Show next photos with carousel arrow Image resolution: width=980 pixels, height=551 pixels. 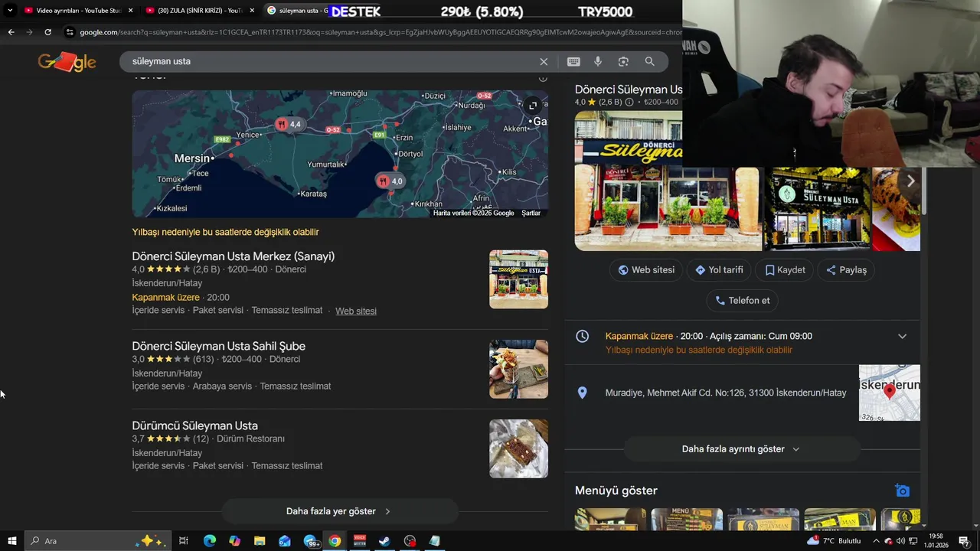(x=910, y=181)
